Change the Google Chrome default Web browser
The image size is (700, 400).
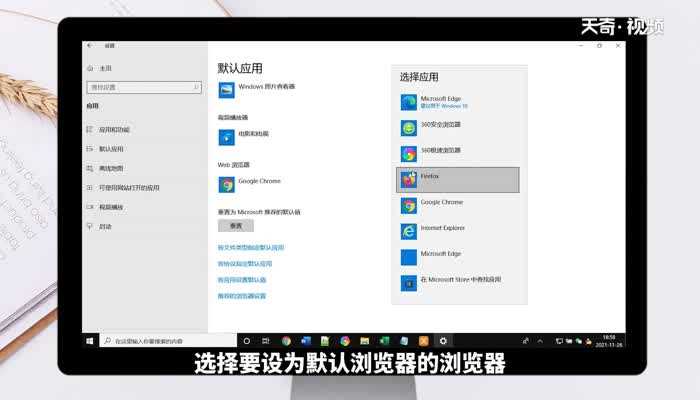250,184
